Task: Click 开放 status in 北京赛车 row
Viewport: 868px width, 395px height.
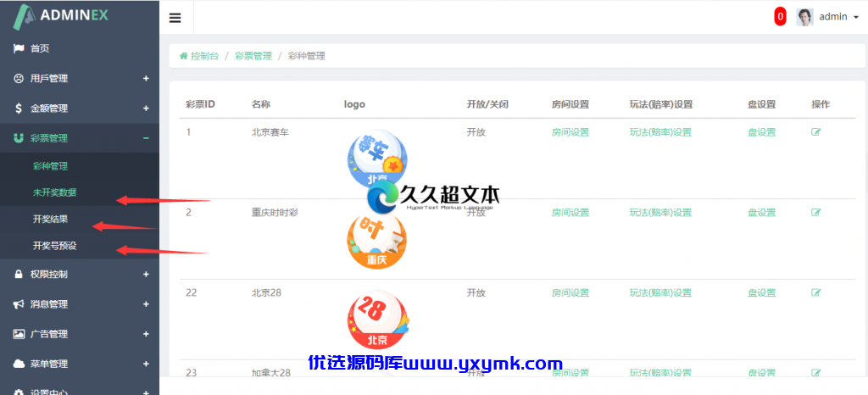Action: (x=476, y=132)
